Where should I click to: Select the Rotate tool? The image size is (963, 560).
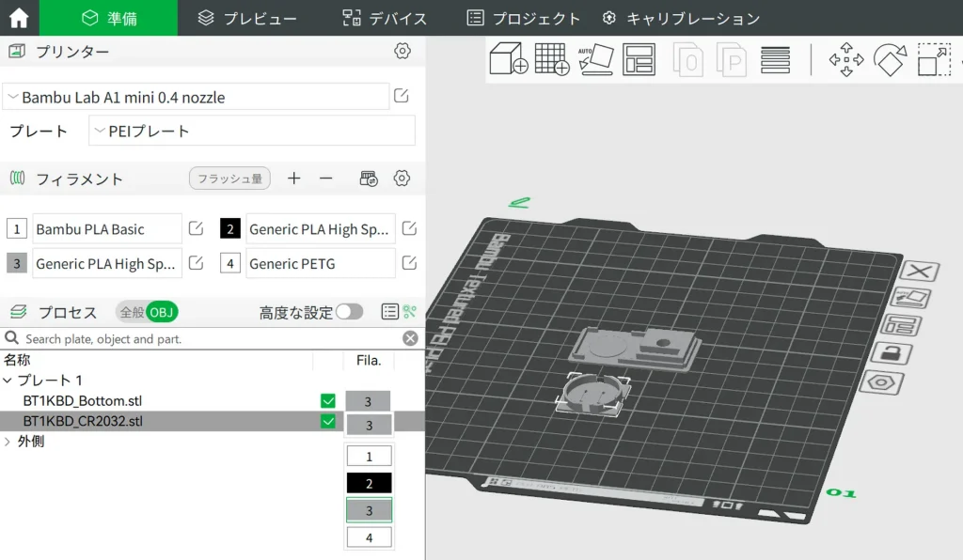pos(890,59)
